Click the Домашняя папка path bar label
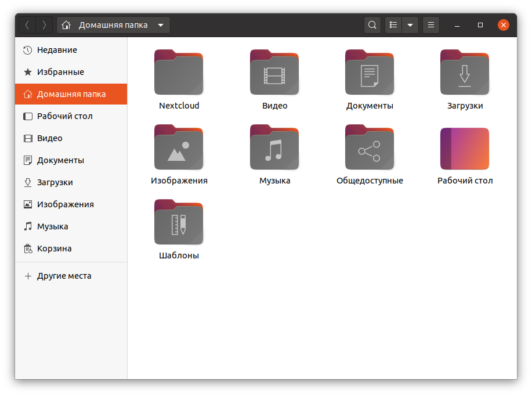Viewport: 532px width, 396px height. (x=113, y=25)
